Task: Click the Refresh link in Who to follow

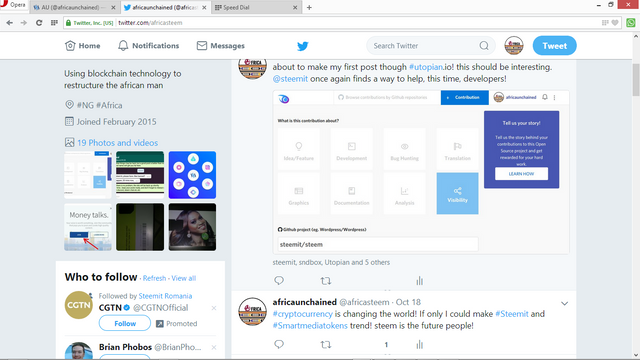Action: 154,278
